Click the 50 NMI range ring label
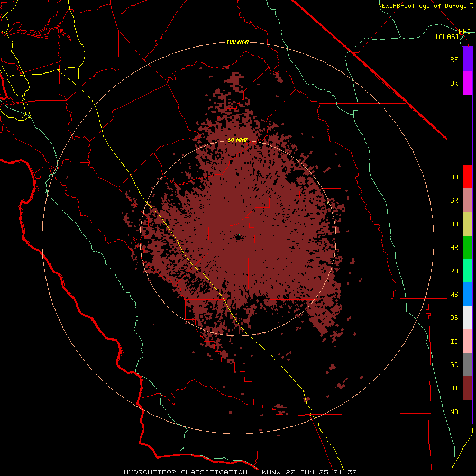Viewport: 476px width, 476px height. click(237, 140)
